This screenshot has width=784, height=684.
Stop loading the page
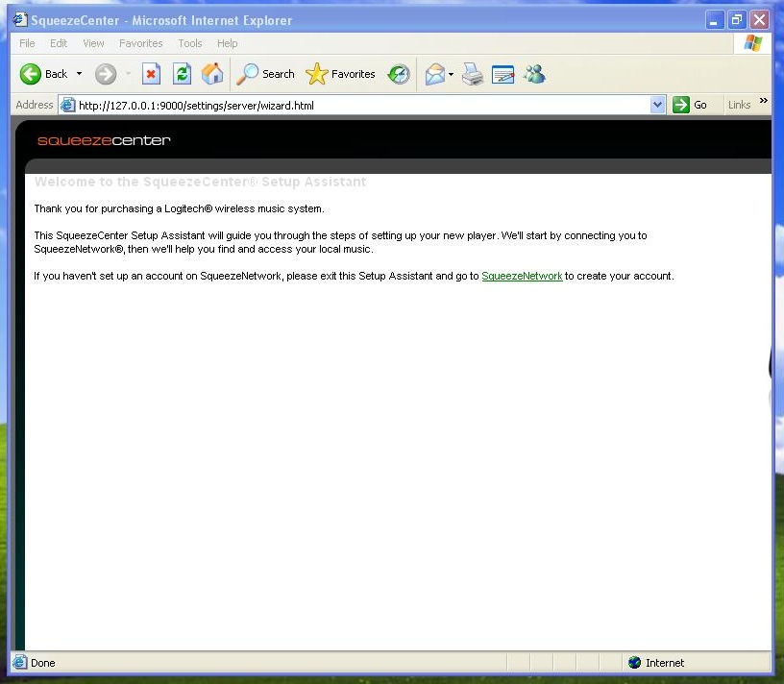pyautogui.click(x=151, y=74)
